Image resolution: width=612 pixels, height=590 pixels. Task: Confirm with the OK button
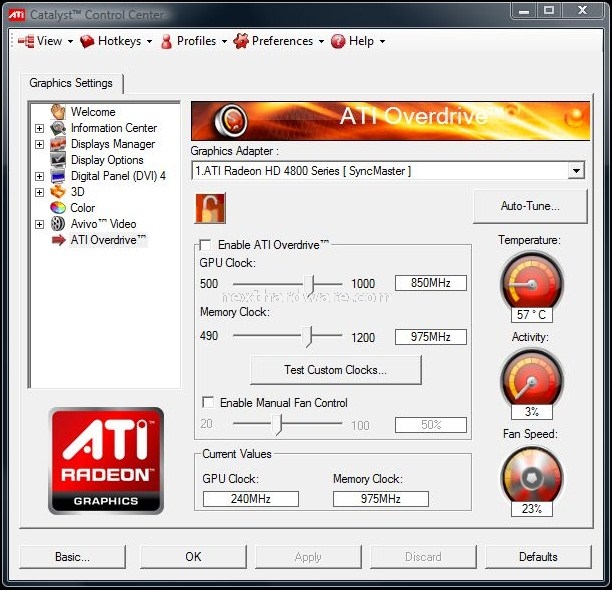[x=193, y=556]
